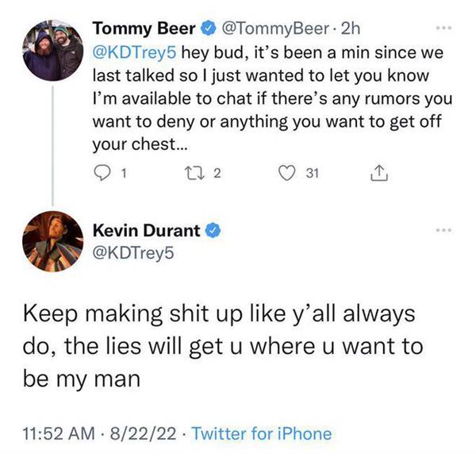Click Tommy Beer's blue verified badge
The image size is (476, 454).
pyautogui.click(x=206, y=29)
